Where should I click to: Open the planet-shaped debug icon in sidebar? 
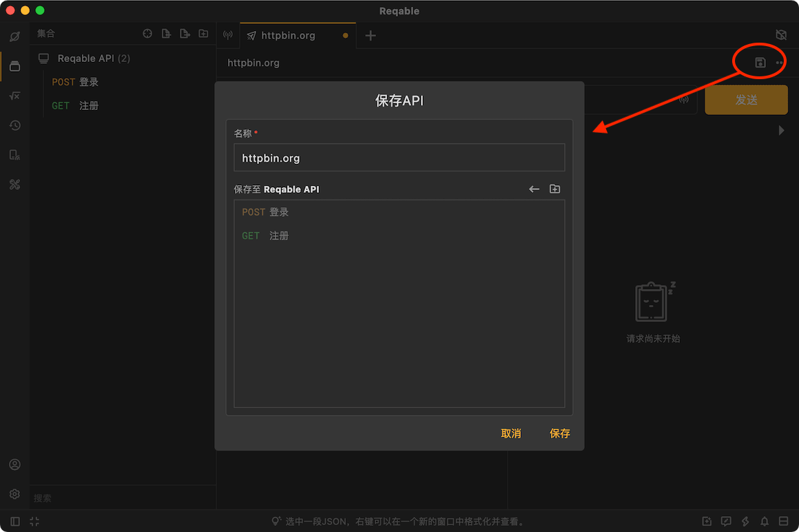coord(14,36)
